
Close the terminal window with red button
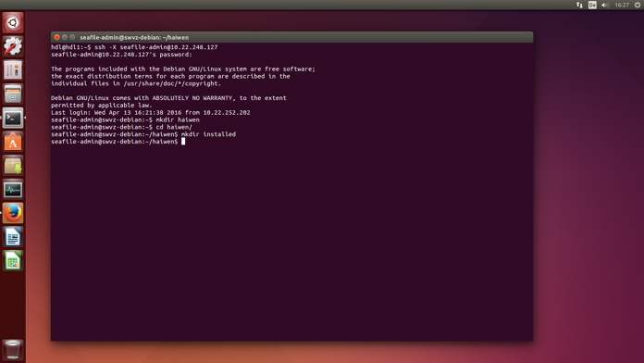click(56, 37)
